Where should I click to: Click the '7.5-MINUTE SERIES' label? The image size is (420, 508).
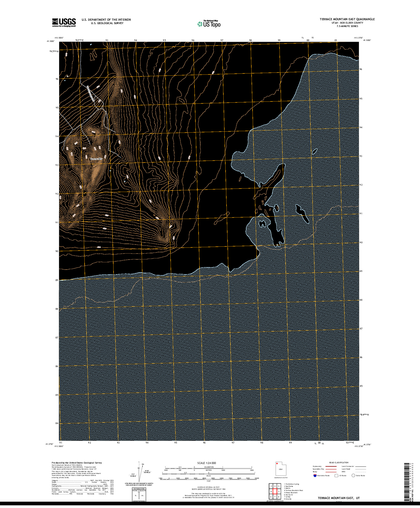click(x=347, y=26)
